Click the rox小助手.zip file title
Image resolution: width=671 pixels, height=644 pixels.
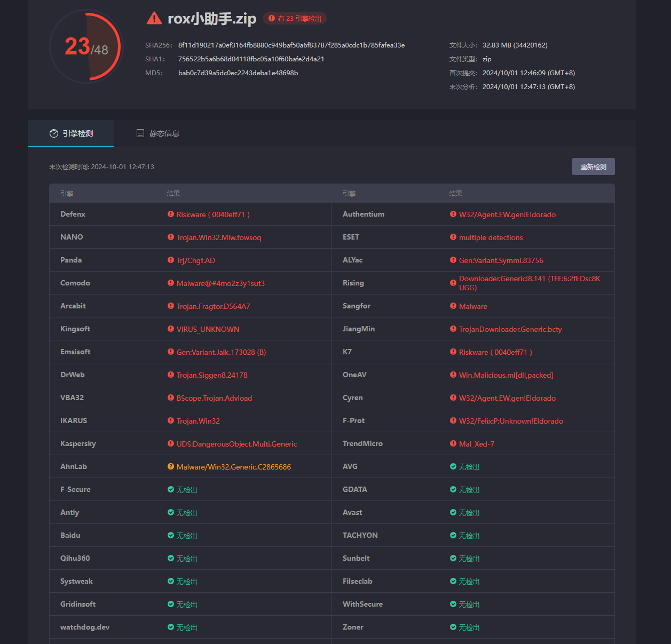tap(212, 19)
